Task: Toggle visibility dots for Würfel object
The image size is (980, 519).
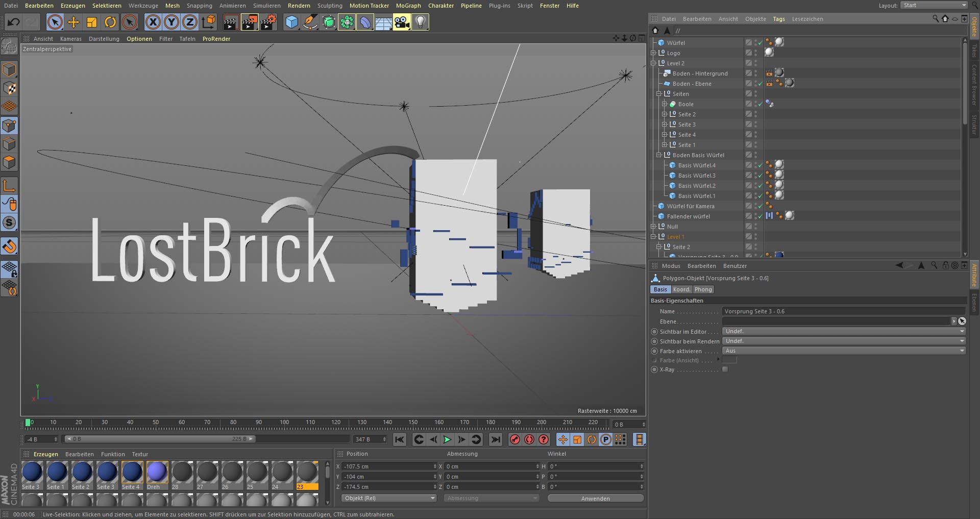Action: click(755, 43)
